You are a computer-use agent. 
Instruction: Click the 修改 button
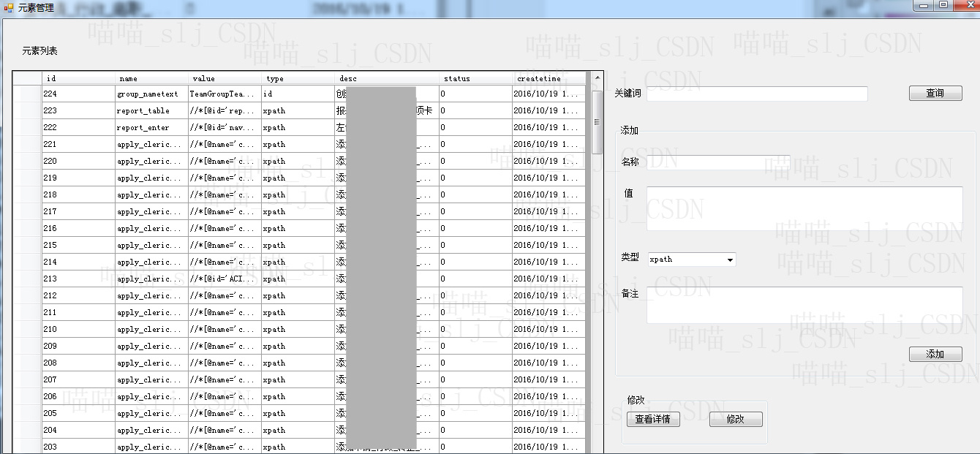point(735,419)
